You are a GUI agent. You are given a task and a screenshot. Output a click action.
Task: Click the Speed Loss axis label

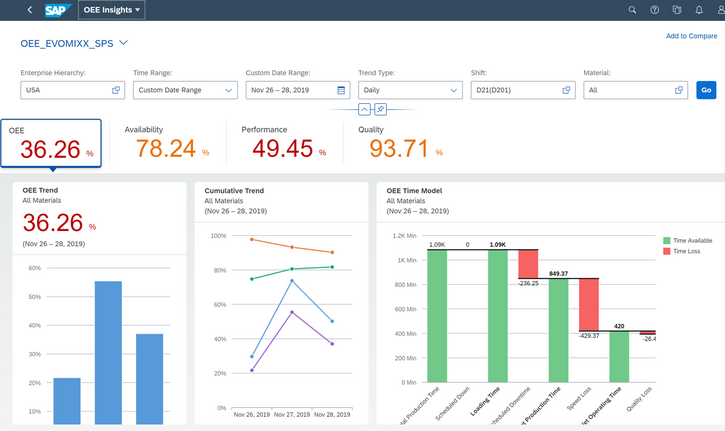click(579, 399)
